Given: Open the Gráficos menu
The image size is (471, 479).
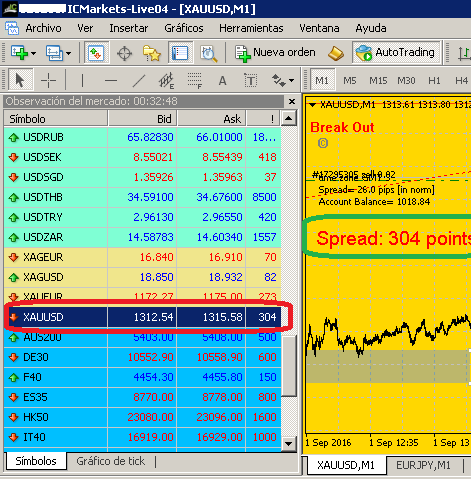Looking at the screenshot, I should [x=184, y=28].
